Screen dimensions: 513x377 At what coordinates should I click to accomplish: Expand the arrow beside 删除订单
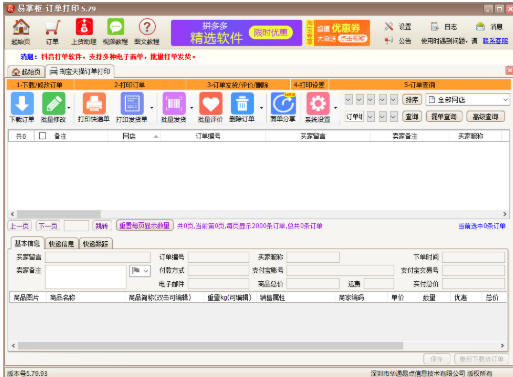click(261, 108)
